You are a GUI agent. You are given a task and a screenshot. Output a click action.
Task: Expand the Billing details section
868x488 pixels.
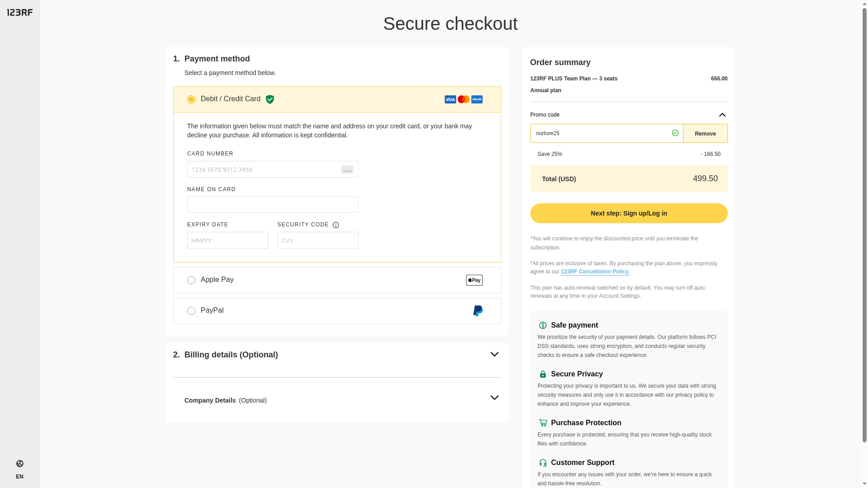pyautogui.click(x=495, y=355)
